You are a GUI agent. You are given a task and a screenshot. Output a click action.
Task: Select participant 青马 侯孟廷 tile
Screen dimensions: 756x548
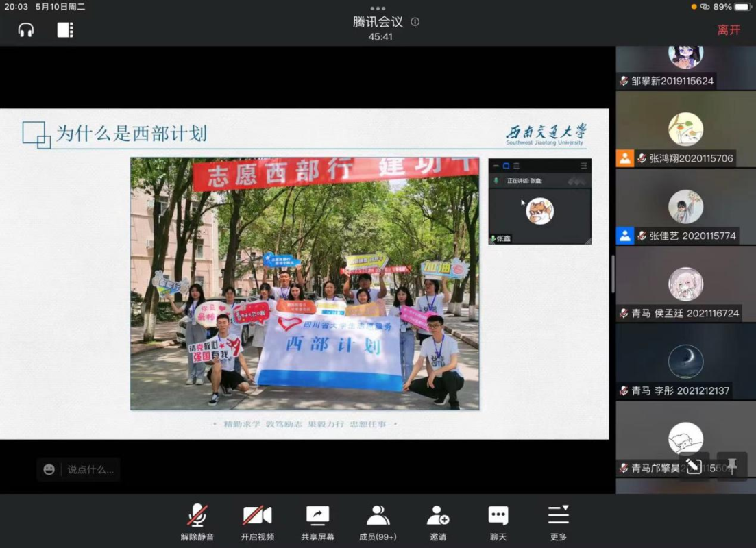click(685, 284)
